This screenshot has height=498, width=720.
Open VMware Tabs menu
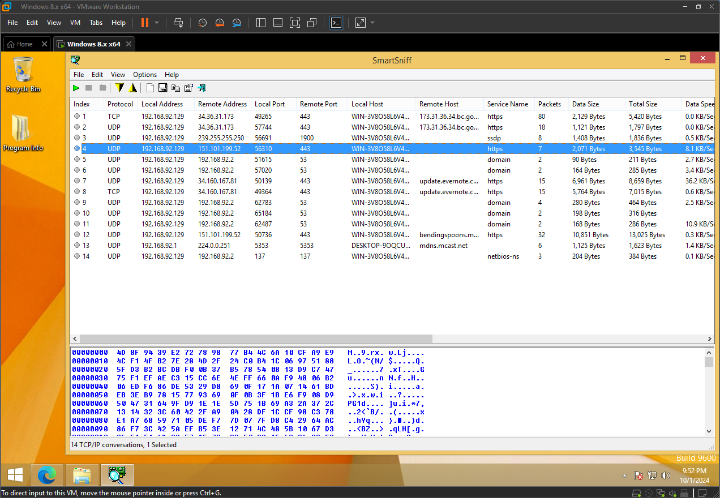coord(96,22)
